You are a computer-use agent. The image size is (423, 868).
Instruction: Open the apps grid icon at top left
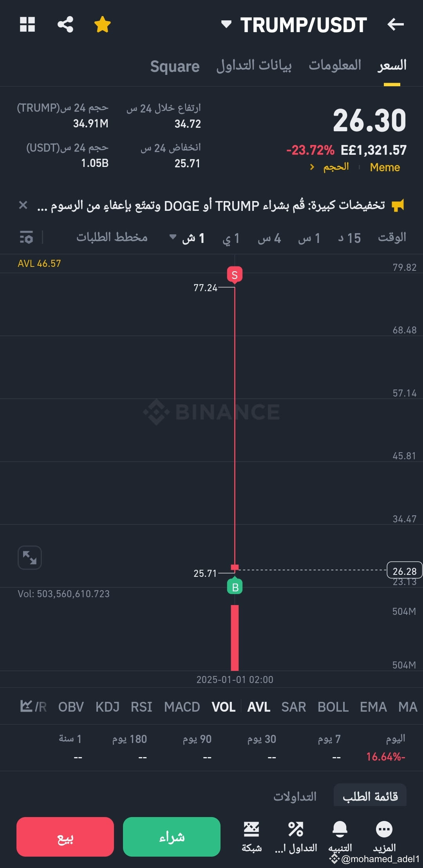tap(27, 24)
